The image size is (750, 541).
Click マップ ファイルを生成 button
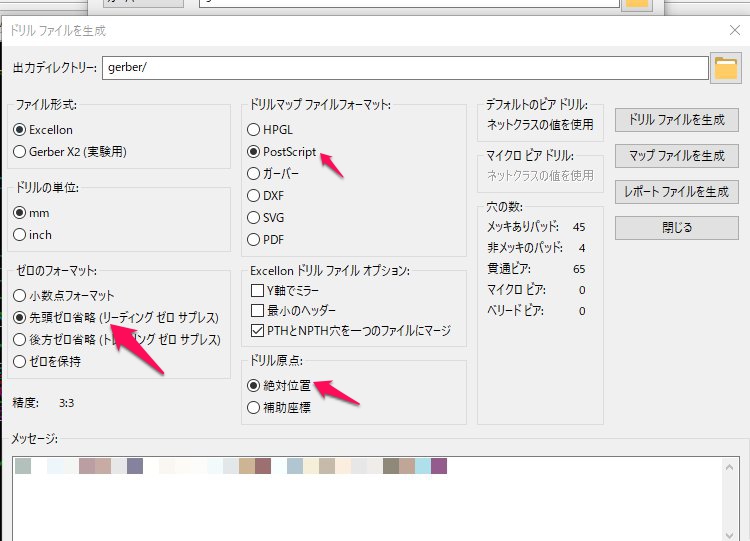(675, 156)
